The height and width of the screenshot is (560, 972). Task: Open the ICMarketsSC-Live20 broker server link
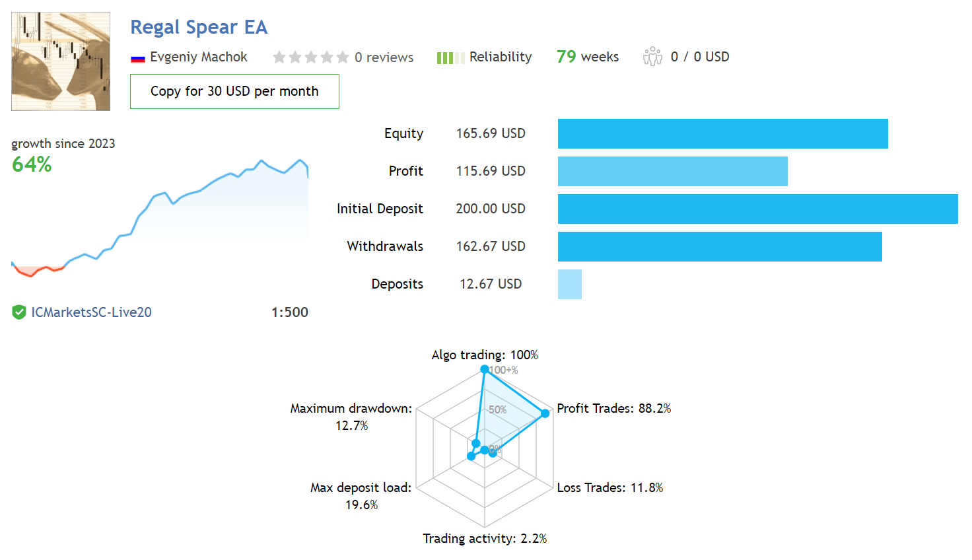click(91, 312)
